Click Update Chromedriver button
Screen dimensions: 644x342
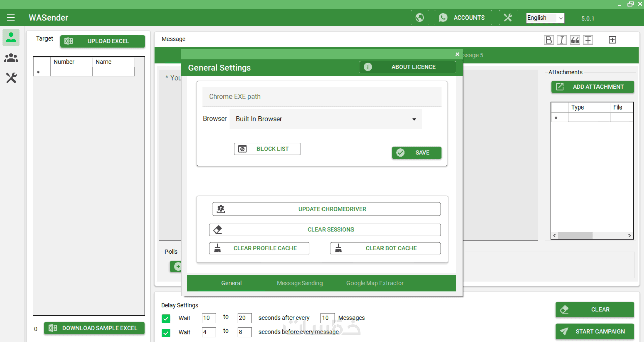click(326, 209)
